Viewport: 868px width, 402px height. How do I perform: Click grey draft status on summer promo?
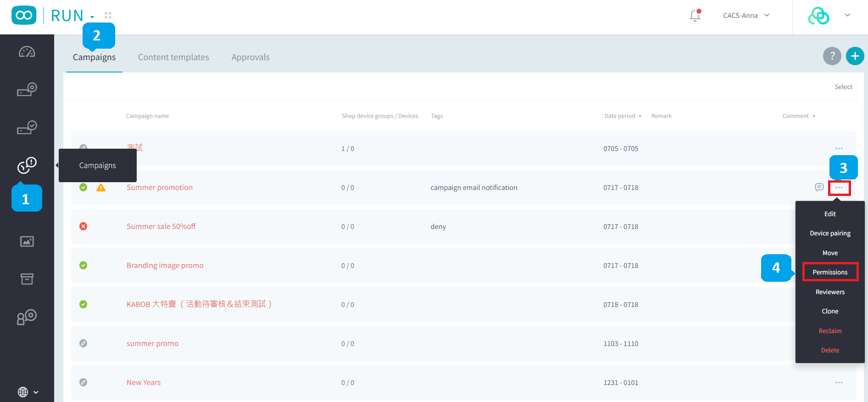click(x=83, y=343)
